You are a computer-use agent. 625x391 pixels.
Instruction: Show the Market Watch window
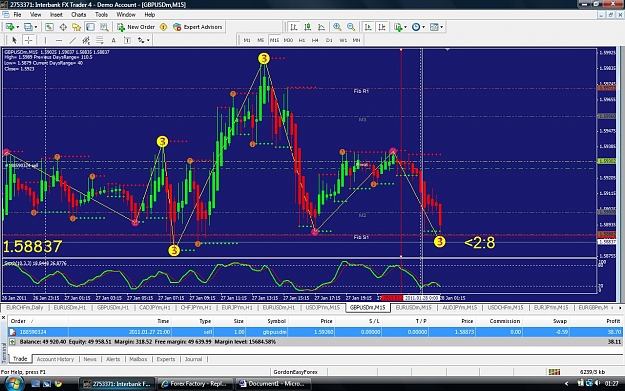pos(49,27)
